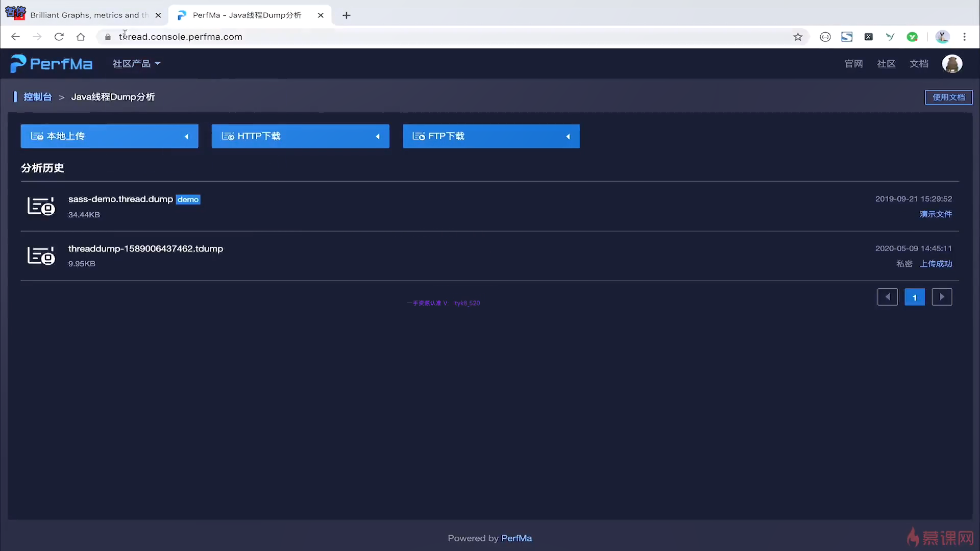980x551 pixels.
Task: Open the 社区产品 dropdown menu
Action: [x=136, y=64]
